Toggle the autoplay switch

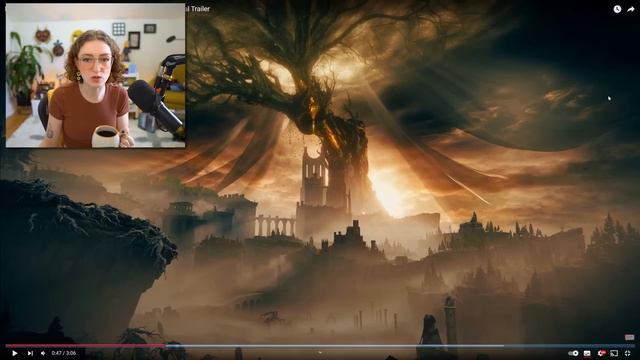(x=573, y=353)
